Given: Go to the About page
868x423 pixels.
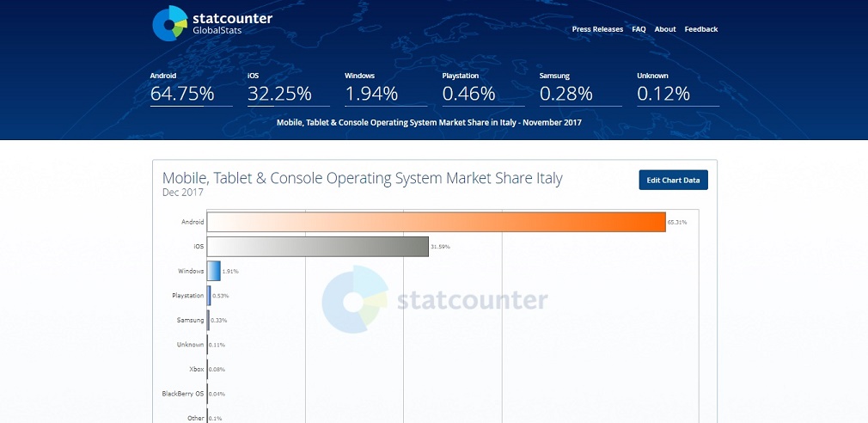Looking at the screenshot, I should pyautogui.click(x=665, y=29).
